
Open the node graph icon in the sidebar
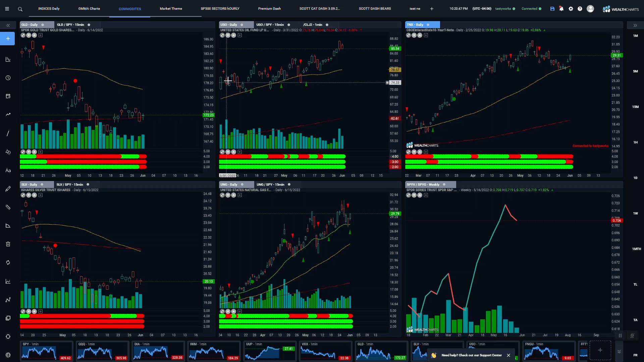[8, 300]
